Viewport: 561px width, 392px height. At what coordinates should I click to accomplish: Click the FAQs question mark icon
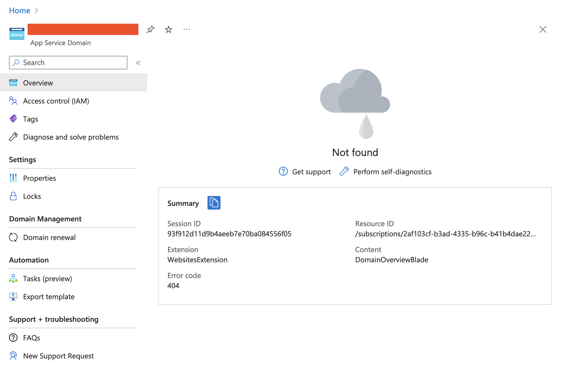pos(13,338)
